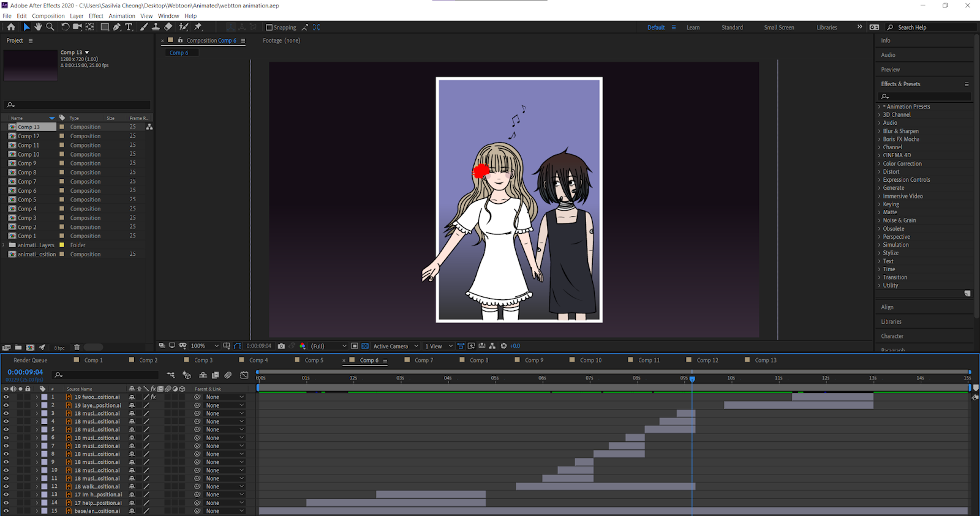Expand the animati...Layers folder

pyautogui.click(x=4, y=245)
